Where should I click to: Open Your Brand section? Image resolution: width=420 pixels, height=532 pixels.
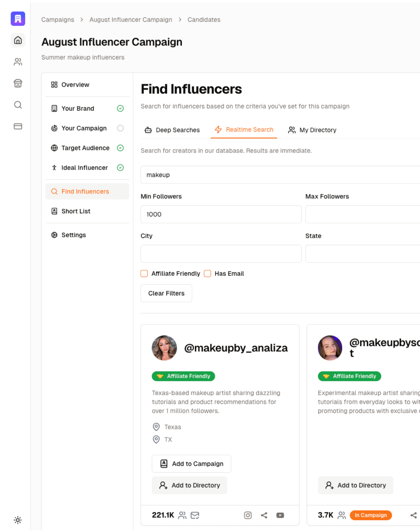pyautogui.click(x=87, y=108)
